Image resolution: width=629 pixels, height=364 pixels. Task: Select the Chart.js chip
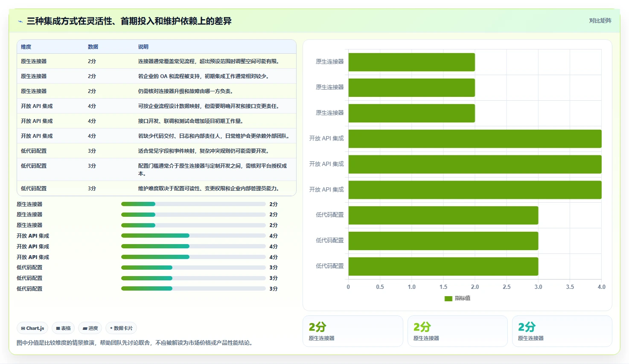coord(32,328)
